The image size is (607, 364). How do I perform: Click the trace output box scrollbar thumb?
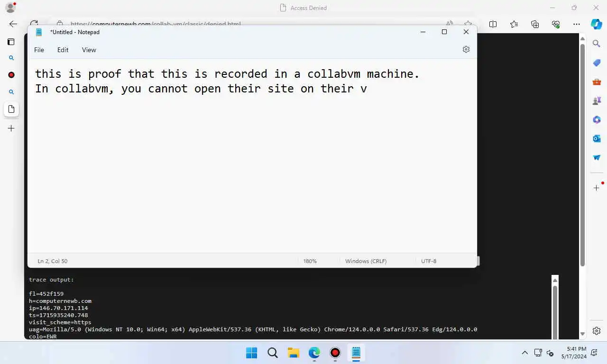555,312
